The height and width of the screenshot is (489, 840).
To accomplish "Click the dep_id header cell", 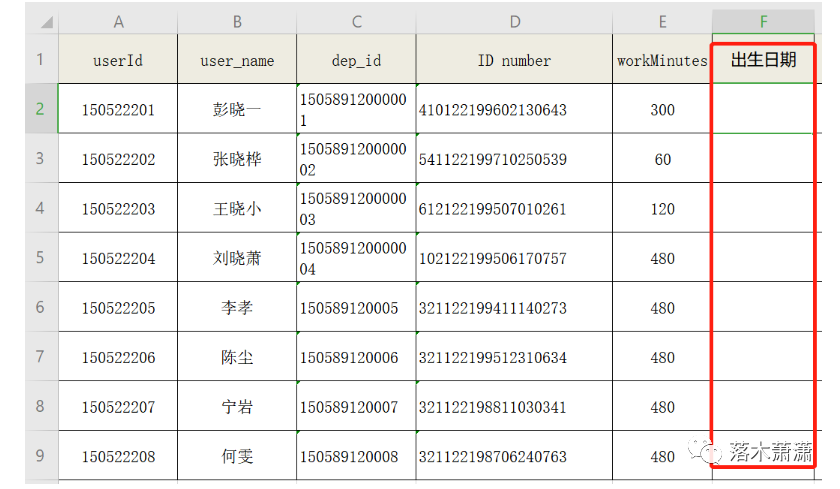I will tap(356, 59).
